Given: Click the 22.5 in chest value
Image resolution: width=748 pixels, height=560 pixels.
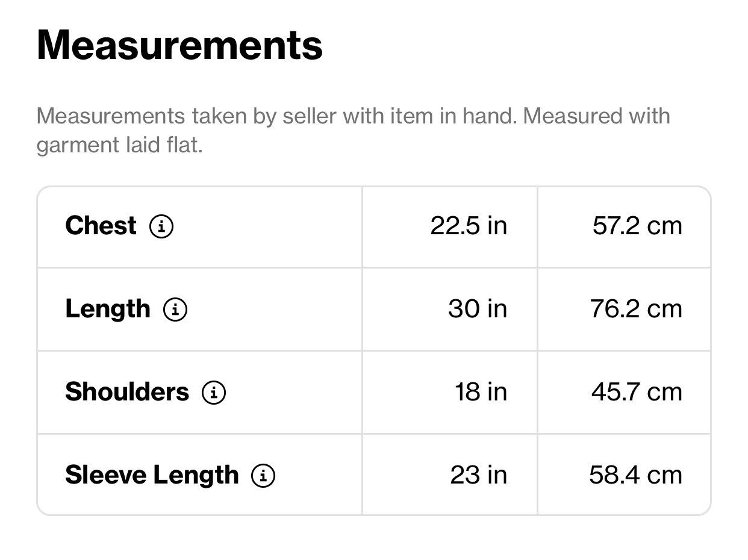Looking at the screenshot, I should (x=469, y=226).
